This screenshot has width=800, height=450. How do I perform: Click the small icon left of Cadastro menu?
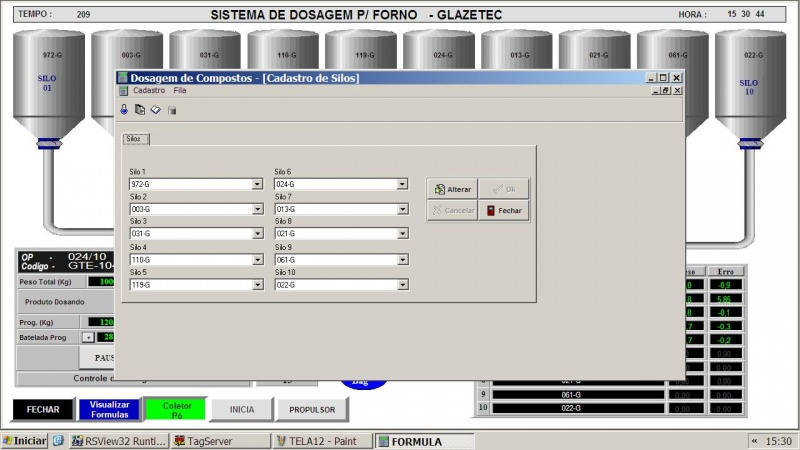[x=123, y=90]
